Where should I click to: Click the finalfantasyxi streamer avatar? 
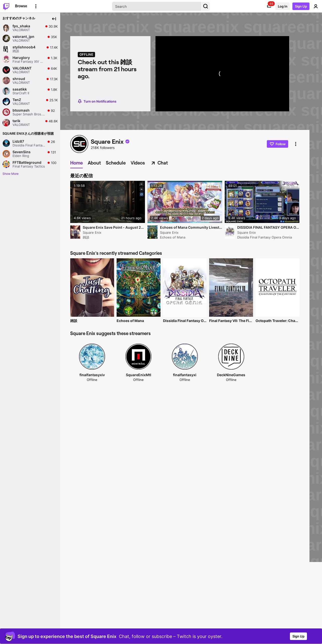point(185,357)
